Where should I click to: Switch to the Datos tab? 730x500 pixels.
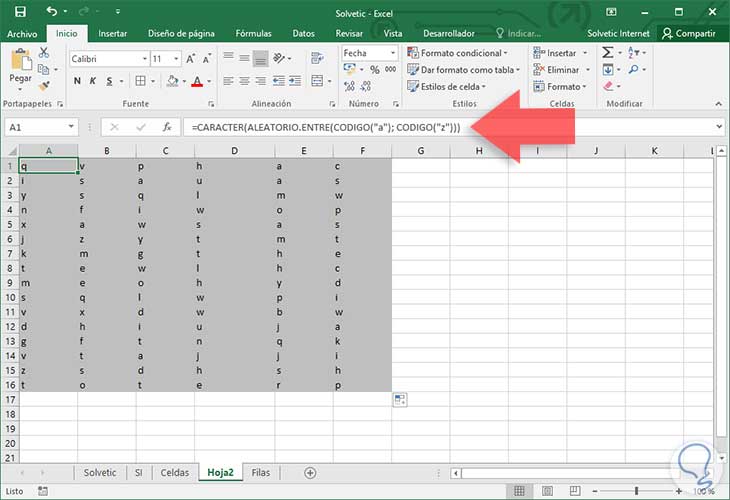pos(304,34)
